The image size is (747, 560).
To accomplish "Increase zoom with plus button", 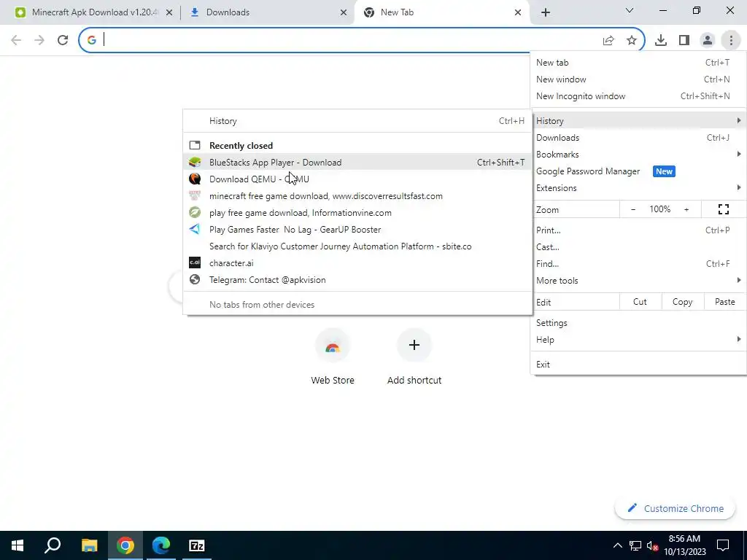I will click(686, 209).
